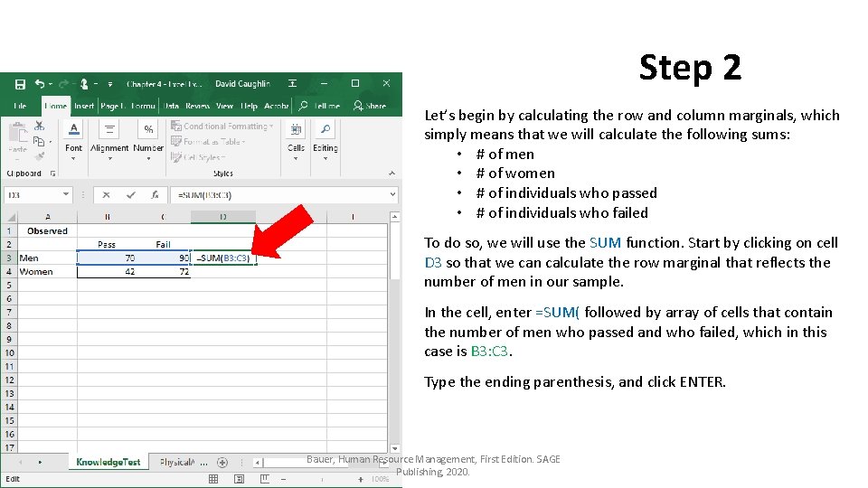
Task: Open the Data ribbon tab
Action: point(171,106)
